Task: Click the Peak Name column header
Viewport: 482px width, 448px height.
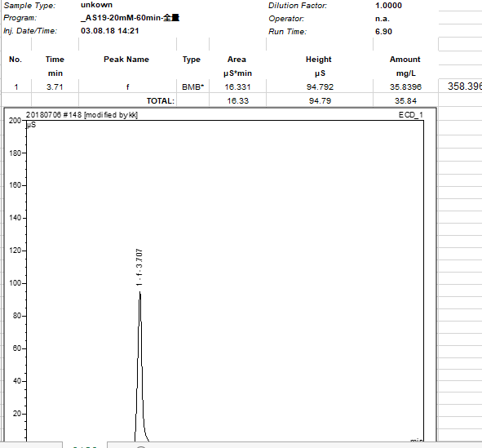Action: [126, 60]
